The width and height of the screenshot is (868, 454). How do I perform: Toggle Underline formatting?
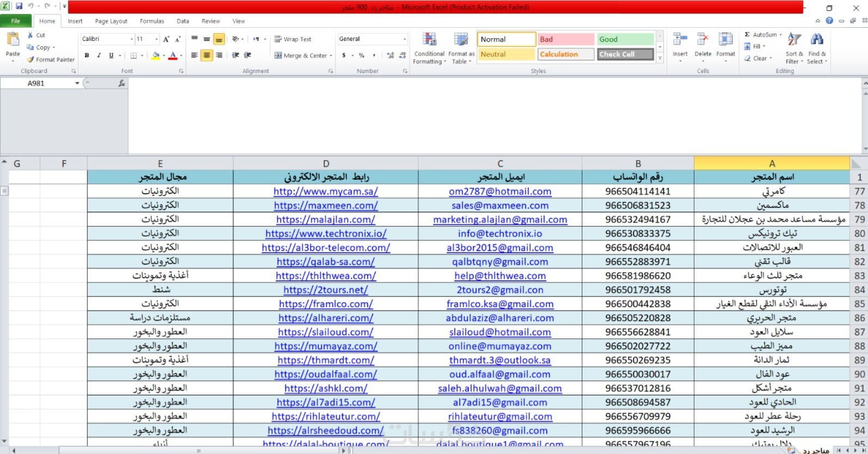point(111,55)
